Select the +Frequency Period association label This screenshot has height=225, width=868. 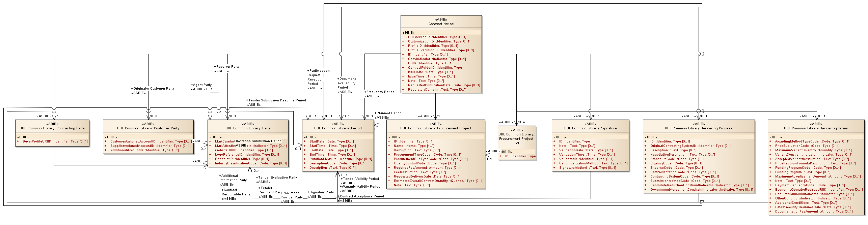pos(379,92)
